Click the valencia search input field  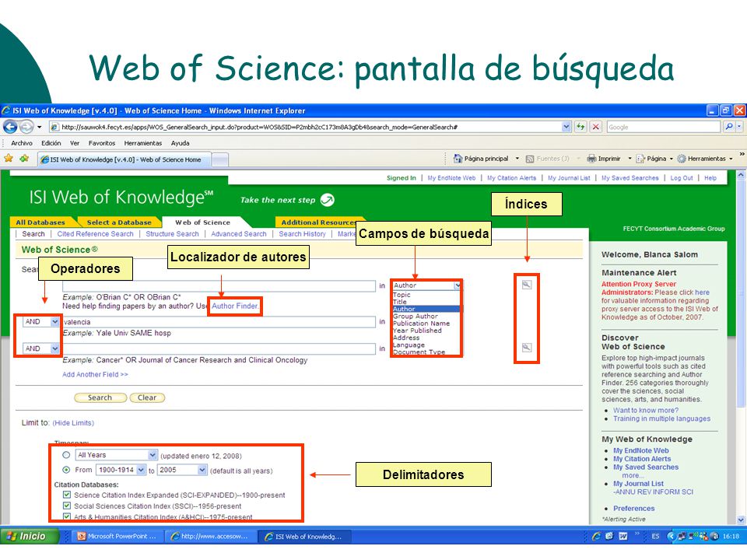(219, 322)
